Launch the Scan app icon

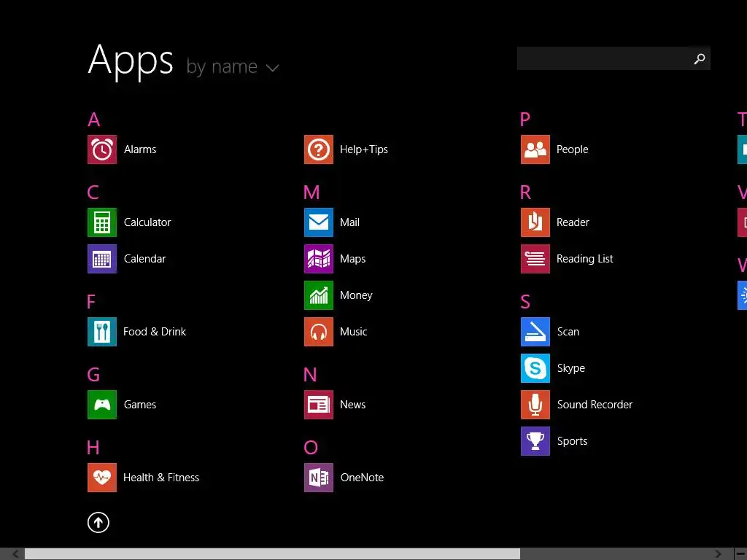[x=535, y=332]
